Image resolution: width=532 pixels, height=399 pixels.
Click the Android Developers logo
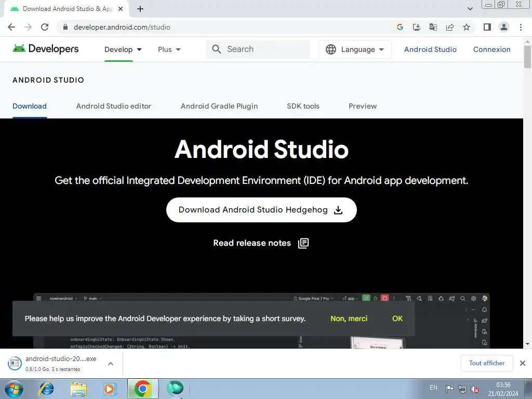(x=46, y=49)
